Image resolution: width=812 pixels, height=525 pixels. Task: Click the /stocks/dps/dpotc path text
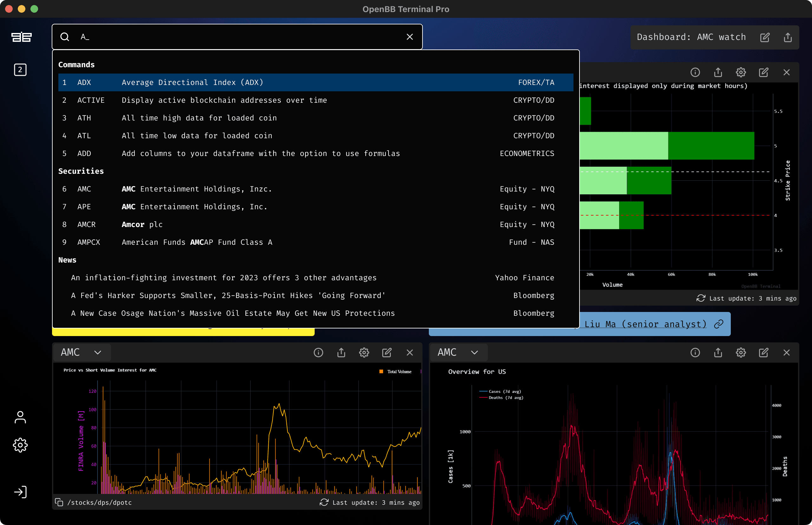pos(99,502)
